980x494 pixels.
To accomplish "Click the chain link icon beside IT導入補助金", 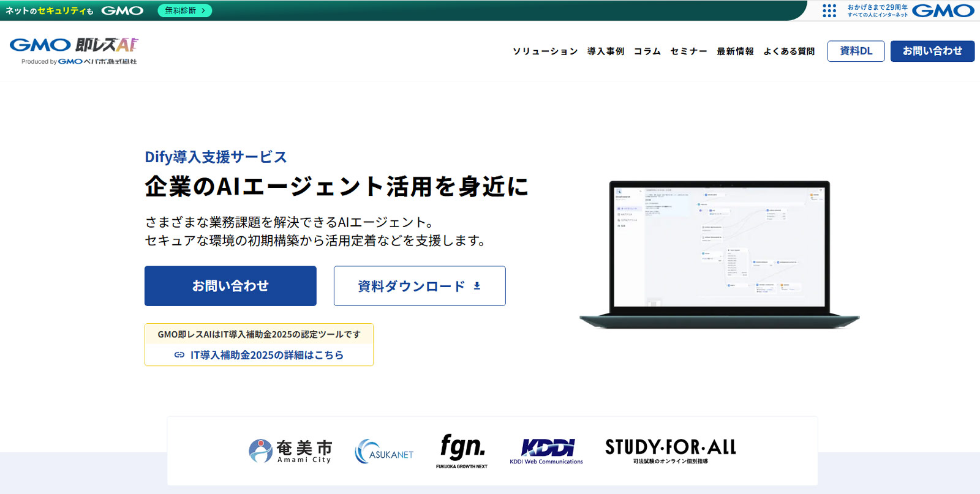I will [x=179, y=355].
